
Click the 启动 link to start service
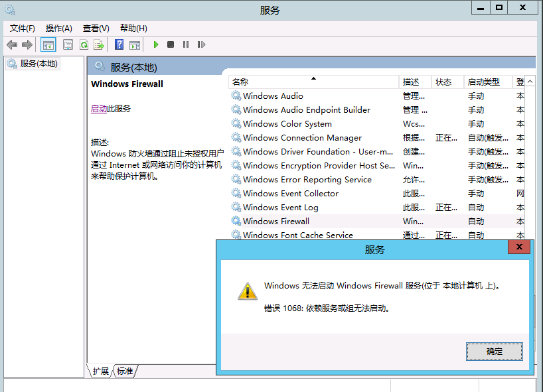pos(99,109)
